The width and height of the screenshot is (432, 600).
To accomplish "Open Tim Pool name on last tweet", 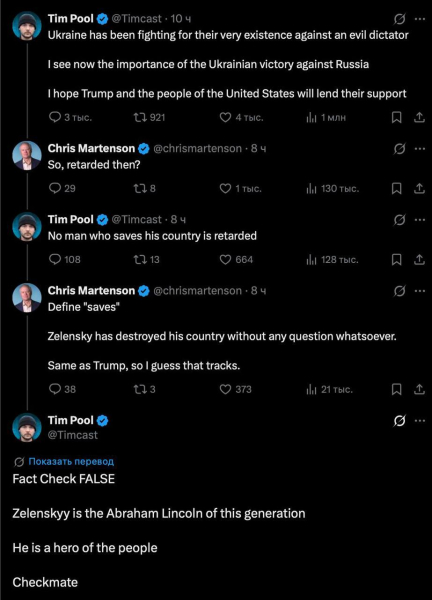I will (x=70, y=420).
